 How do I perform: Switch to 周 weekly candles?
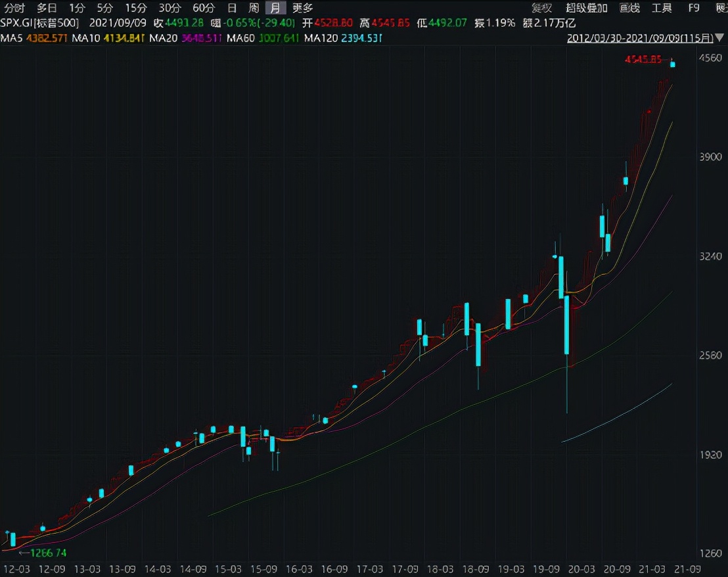coord(254,9)
